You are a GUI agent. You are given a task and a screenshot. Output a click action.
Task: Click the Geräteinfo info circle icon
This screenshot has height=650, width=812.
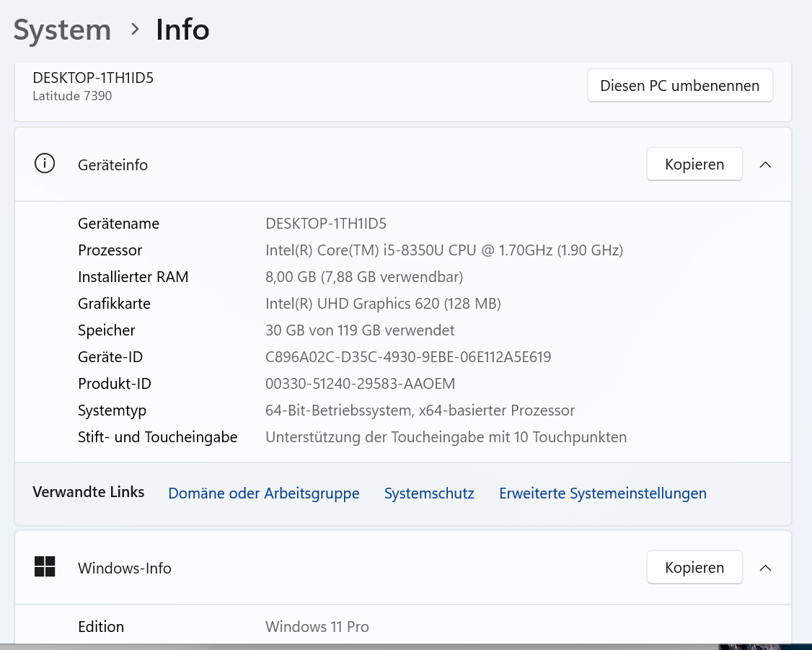coord(45,163)
